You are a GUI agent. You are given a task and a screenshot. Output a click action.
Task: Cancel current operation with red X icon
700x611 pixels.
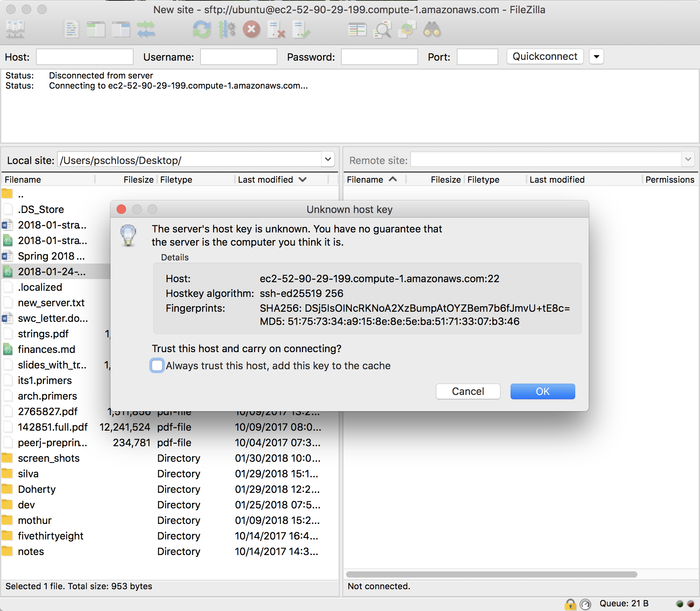252,30
